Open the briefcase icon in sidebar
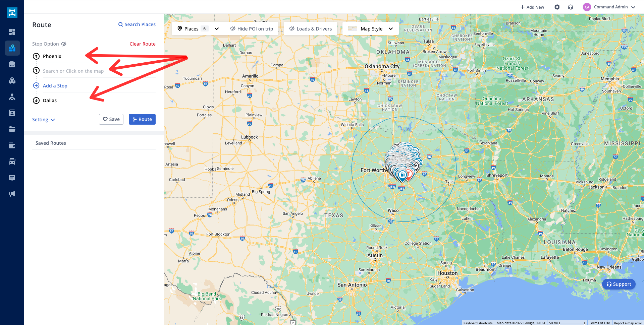The height and width of the screenshot is (325, 644). [x=12, y=64]
